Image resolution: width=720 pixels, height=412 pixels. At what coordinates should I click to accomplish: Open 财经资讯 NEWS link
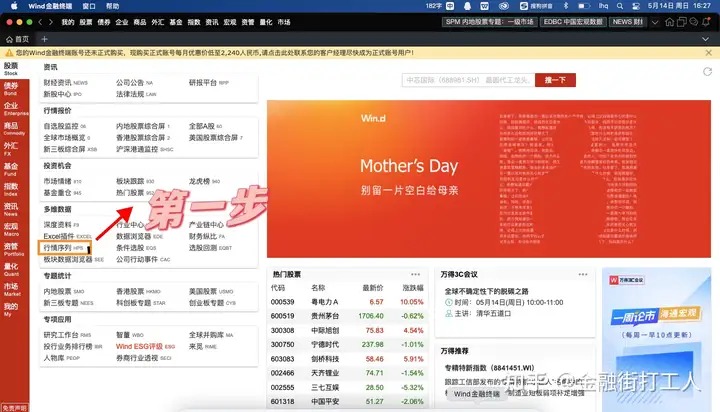[x=65, y=83]
